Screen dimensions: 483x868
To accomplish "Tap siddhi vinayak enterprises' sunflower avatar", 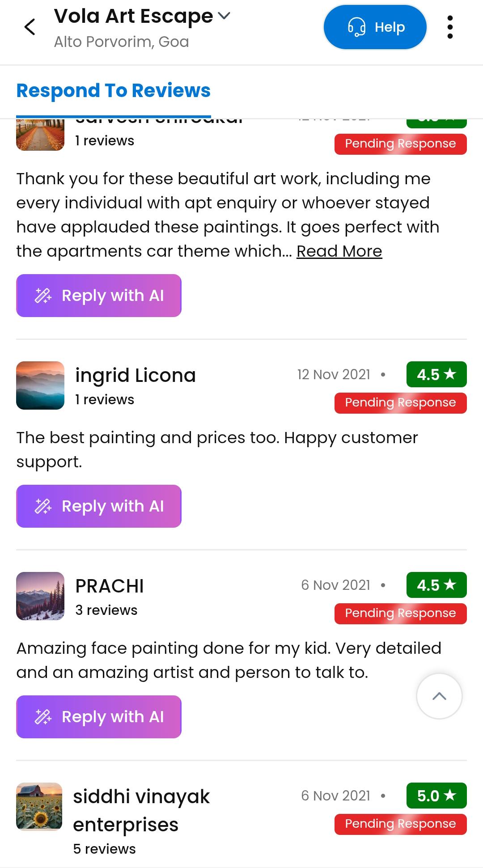I will tap(39, 806).
